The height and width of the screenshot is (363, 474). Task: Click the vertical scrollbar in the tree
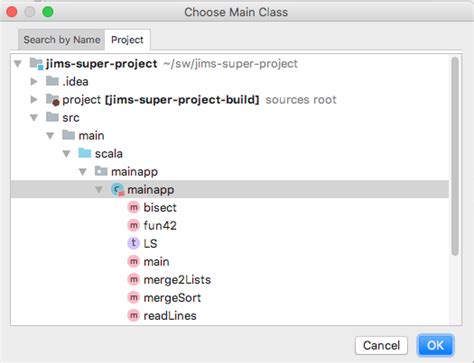pyautogui.click(x=455, y=156)
